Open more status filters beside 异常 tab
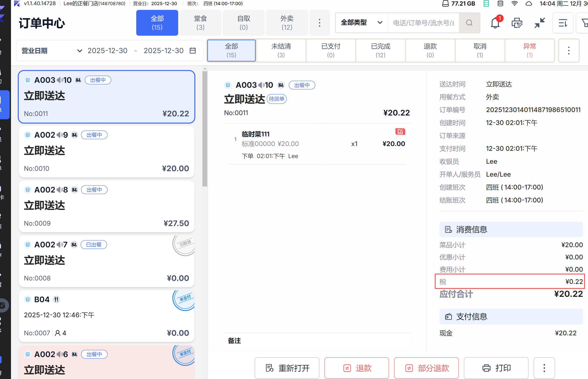 (x=569, y=51)
